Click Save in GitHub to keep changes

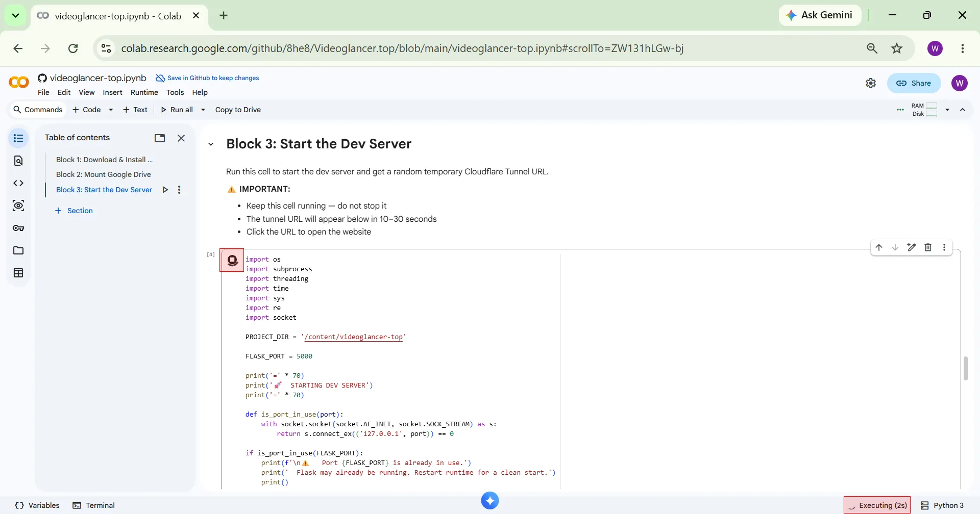click(207, 78)
